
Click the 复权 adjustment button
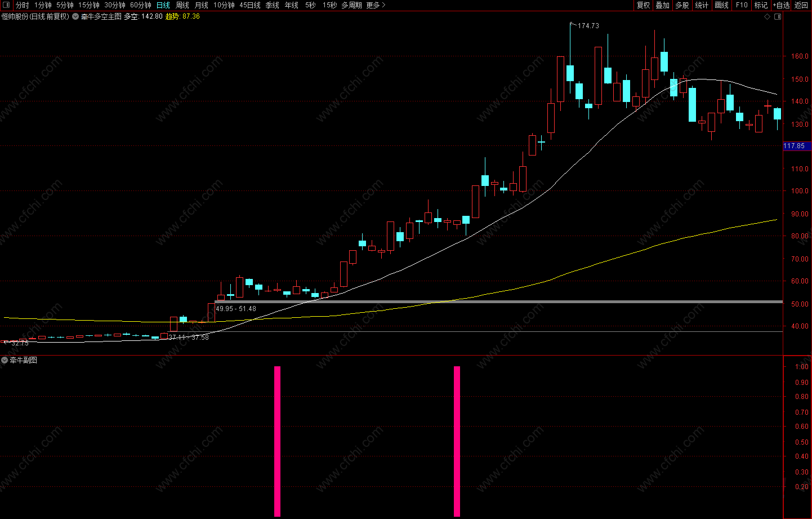coord(643,5)
